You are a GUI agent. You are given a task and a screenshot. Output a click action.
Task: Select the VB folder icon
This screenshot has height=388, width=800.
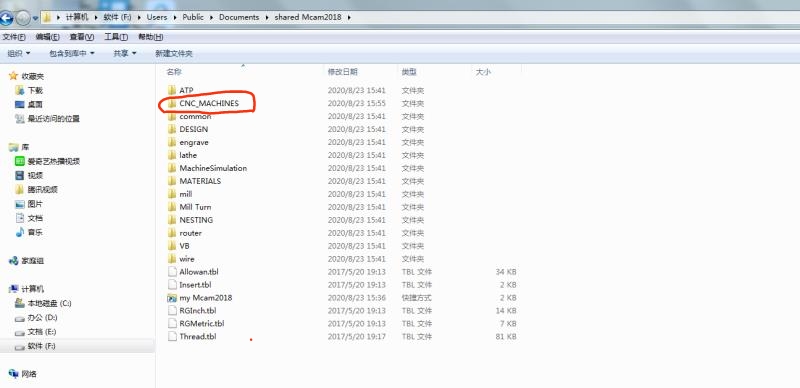172,246
